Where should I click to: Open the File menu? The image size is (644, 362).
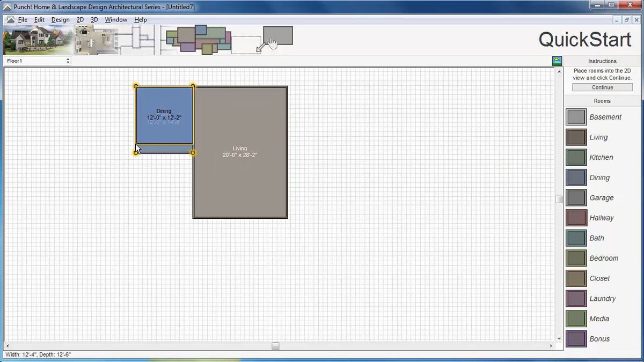(23, 20)
